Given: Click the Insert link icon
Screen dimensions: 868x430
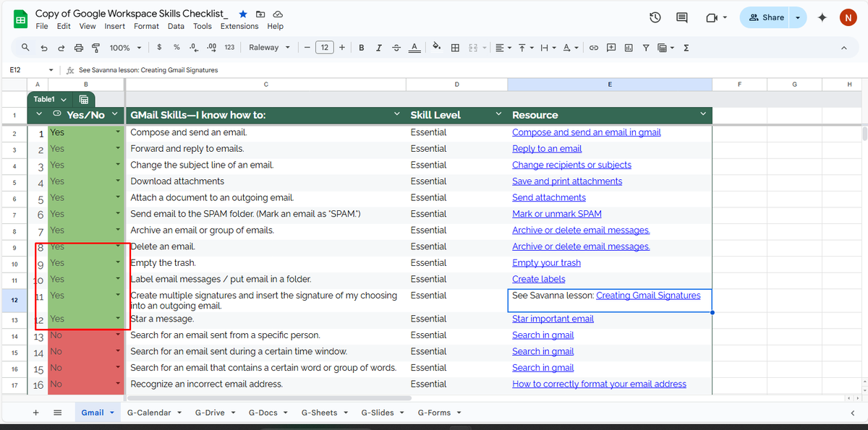Looking at the screenshot, I should pos(594,48).
